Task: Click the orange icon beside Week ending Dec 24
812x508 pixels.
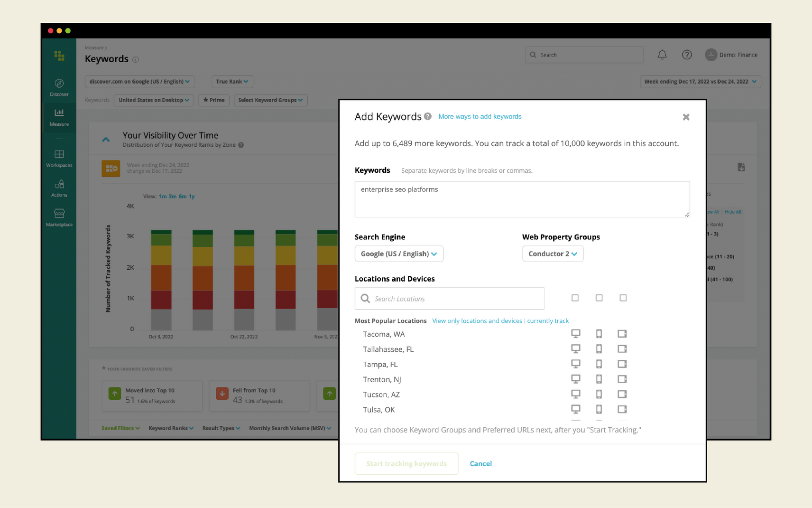Action: click(111, 169)
